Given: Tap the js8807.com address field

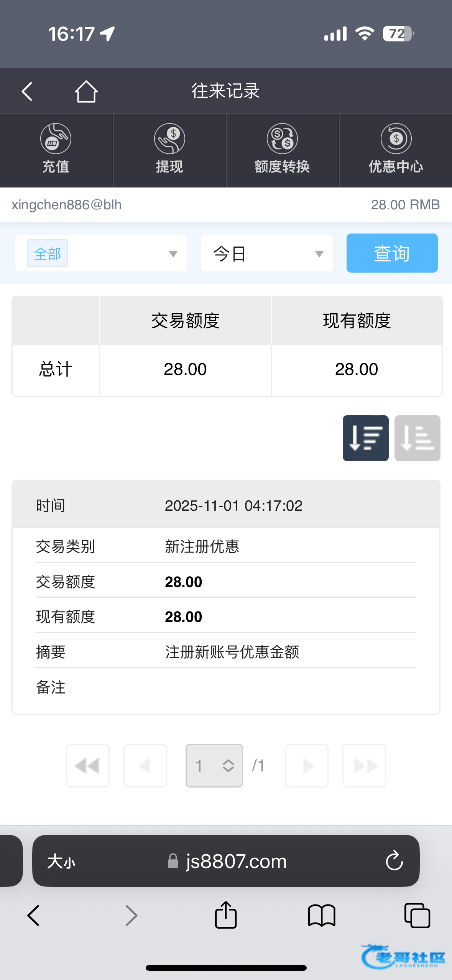Looking at the screenshot, I should [x=236, y=861].
